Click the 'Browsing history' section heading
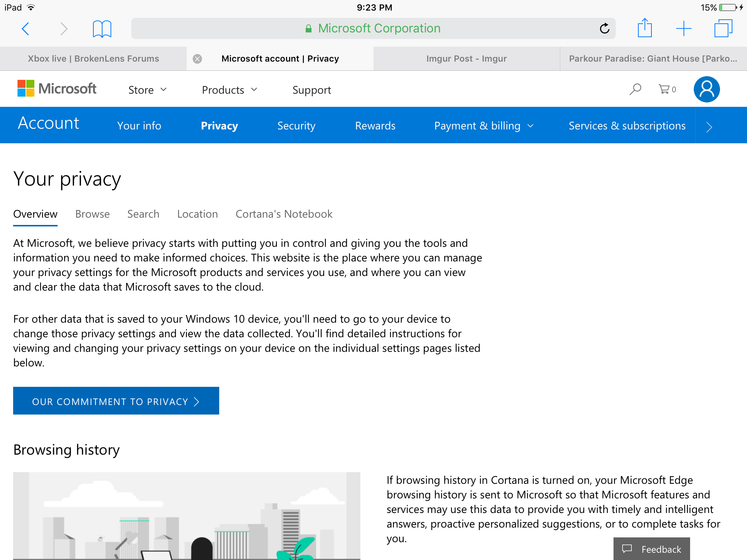 click(66, 450)
